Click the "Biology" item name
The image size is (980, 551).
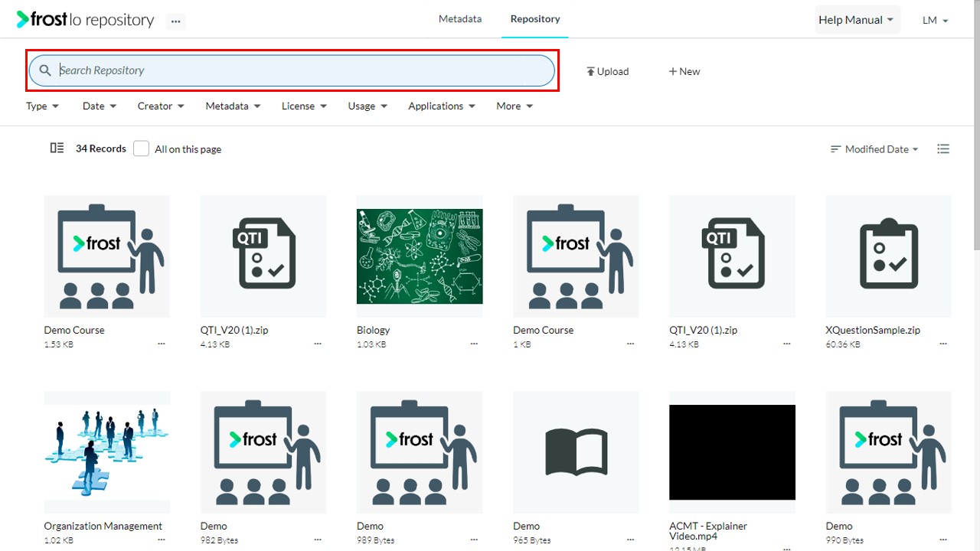[374, 331]
